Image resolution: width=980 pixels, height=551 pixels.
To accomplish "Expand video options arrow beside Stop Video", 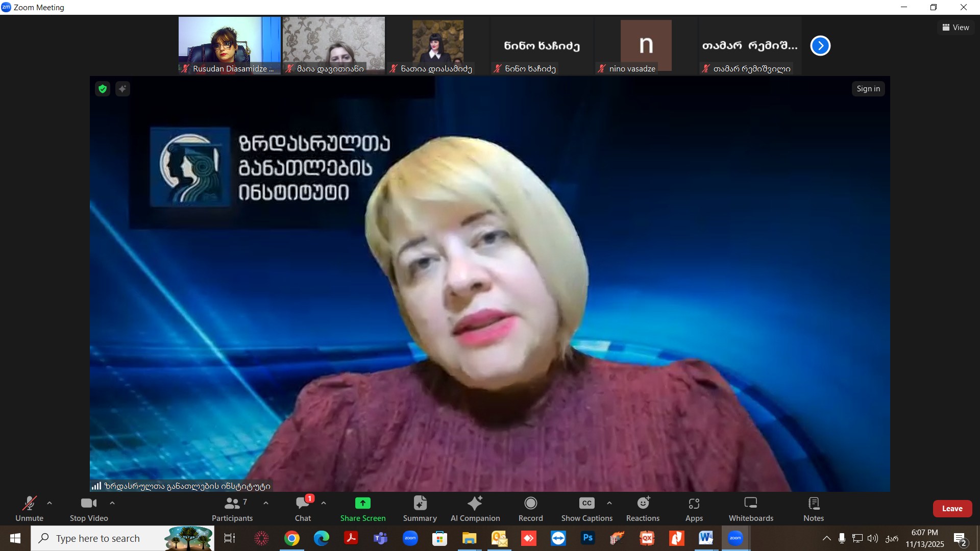I will pos(112,503).
